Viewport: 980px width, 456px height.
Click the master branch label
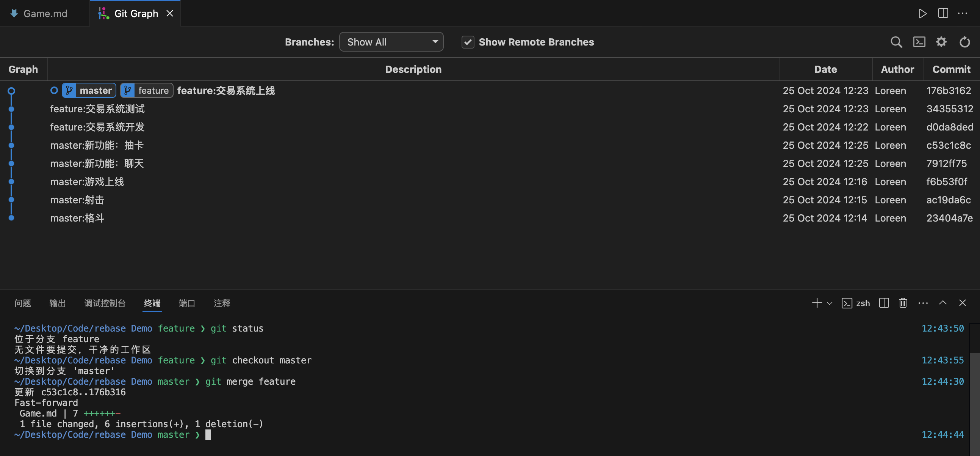(x=89, y=90)
